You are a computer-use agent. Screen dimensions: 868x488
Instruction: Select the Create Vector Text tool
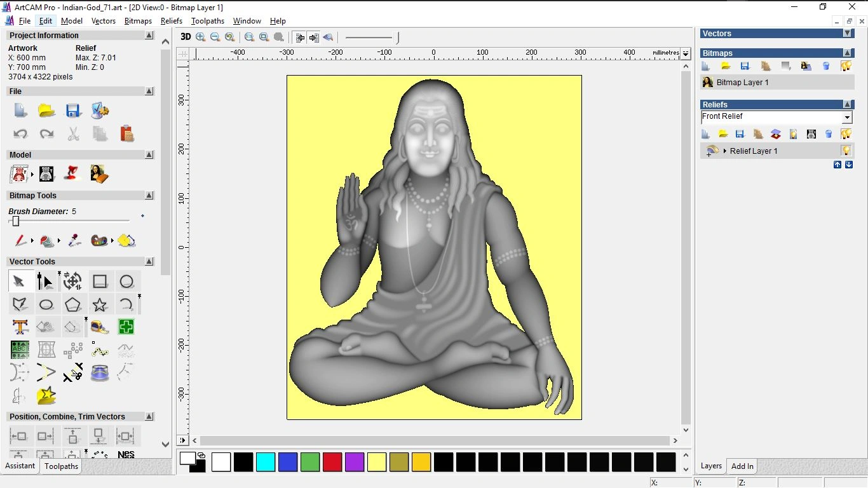coord(20,327)
